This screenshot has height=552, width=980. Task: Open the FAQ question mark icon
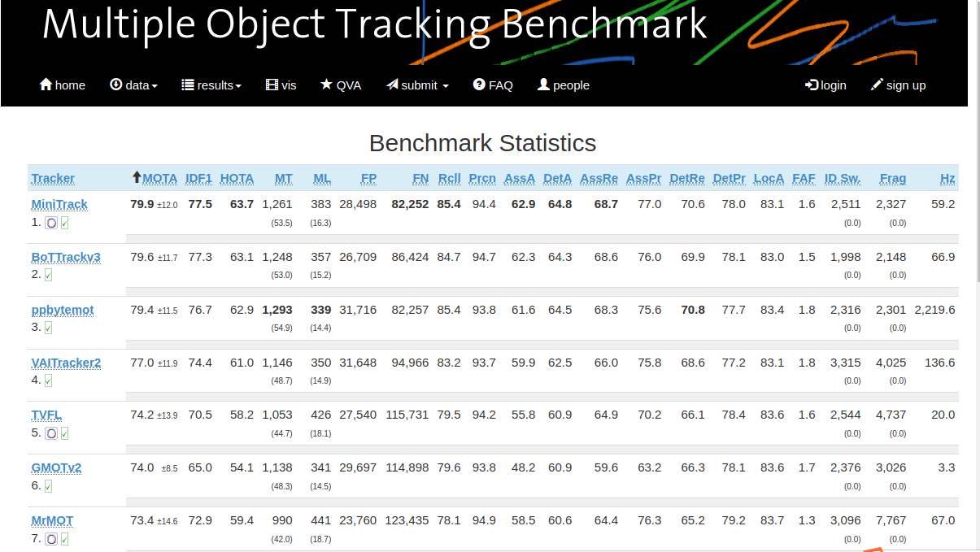(x=479, y=85)
